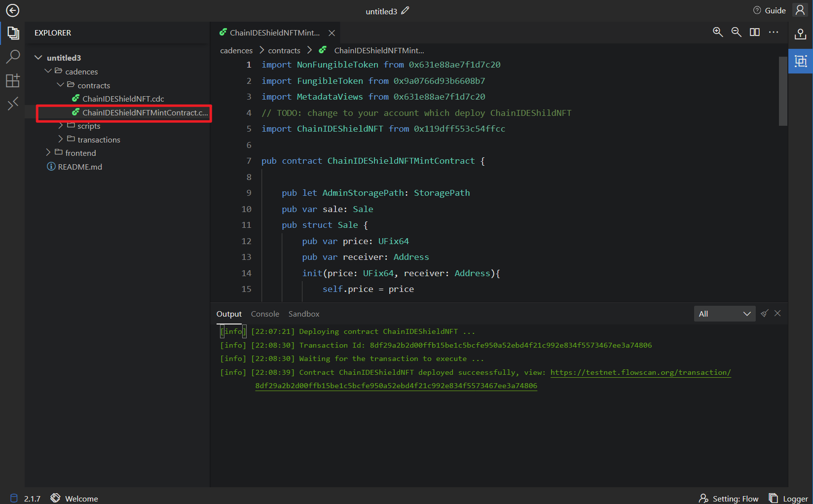Click the back arrow icon
Viewport: 813px width, 504px height.
pyautogui.click(x=12, y=10)
